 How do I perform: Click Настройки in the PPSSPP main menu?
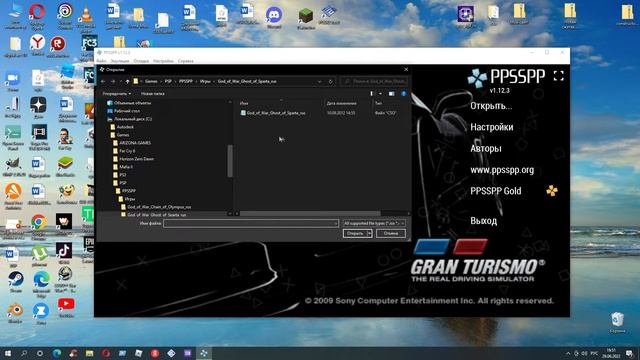point(491,127)
